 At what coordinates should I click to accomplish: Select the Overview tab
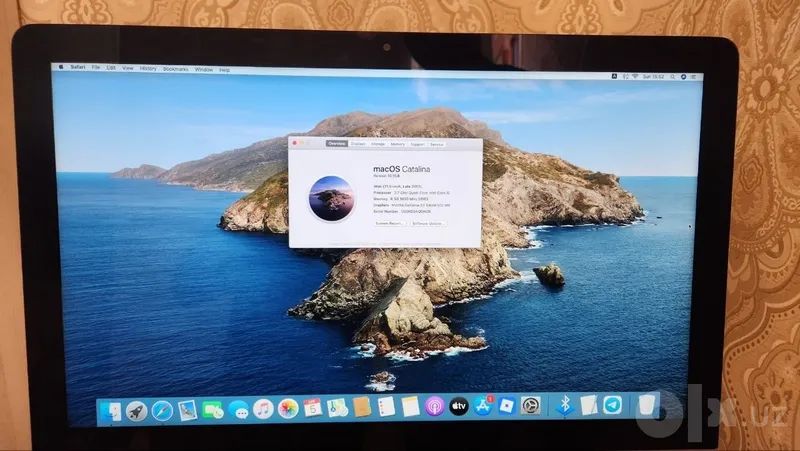(337, 144)
